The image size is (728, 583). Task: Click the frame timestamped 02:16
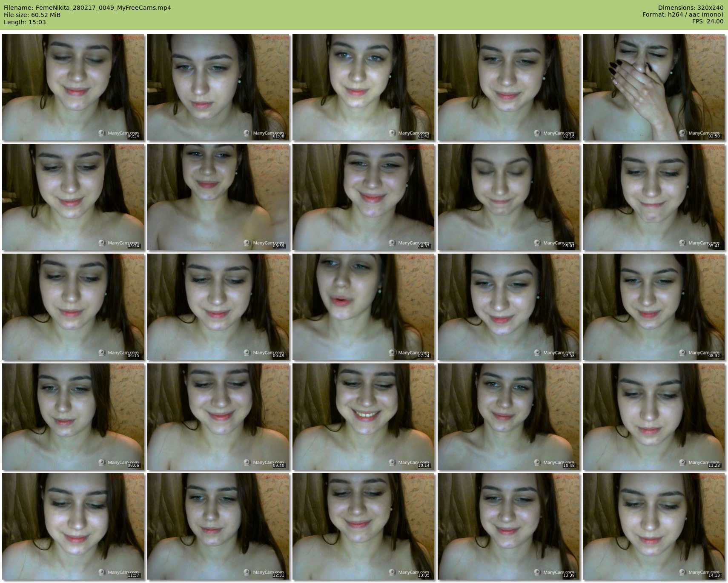(x=509, y=87)
